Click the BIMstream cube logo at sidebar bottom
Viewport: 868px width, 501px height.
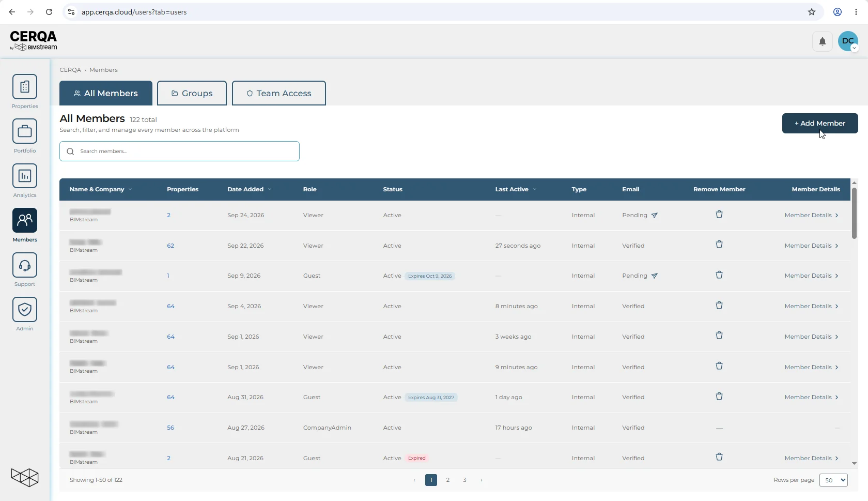pyautogui.click(x=25, y=477)
